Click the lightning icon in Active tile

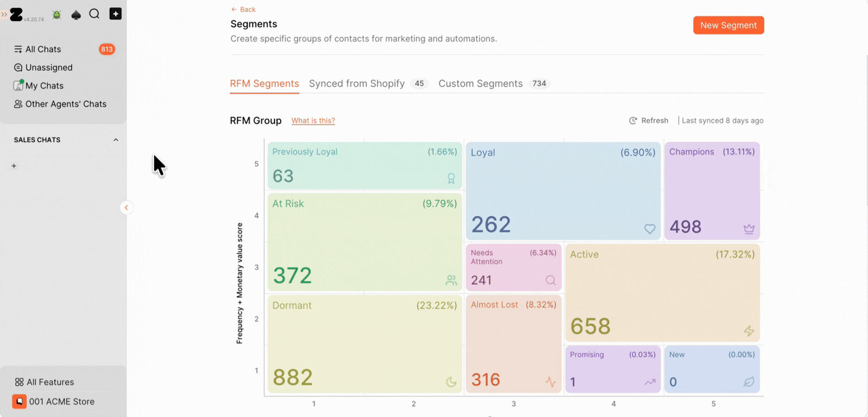749,330
